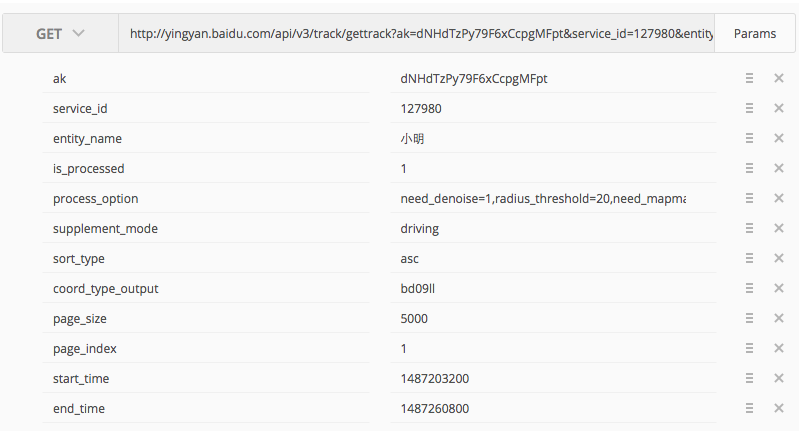Open the GET method dropdown
The image size is (799, 431).
[x=60, y=34]
